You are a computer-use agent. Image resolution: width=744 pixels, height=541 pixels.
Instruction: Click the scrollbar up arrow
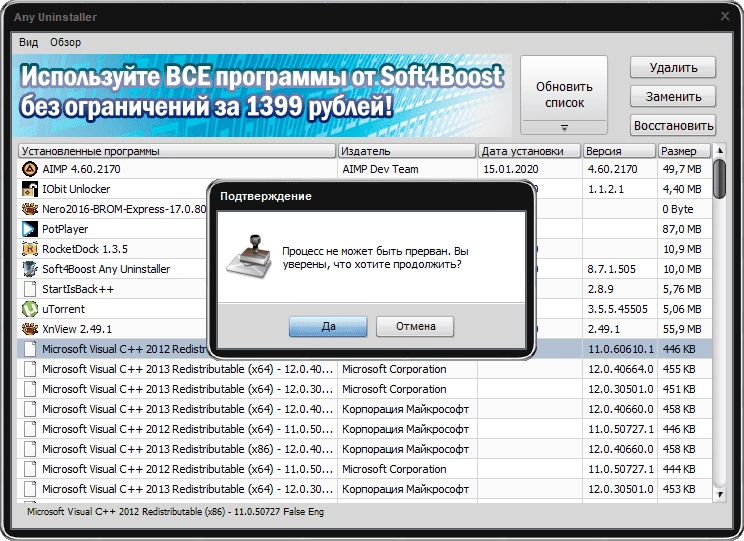pyautogui.click(x=720, y=150)
